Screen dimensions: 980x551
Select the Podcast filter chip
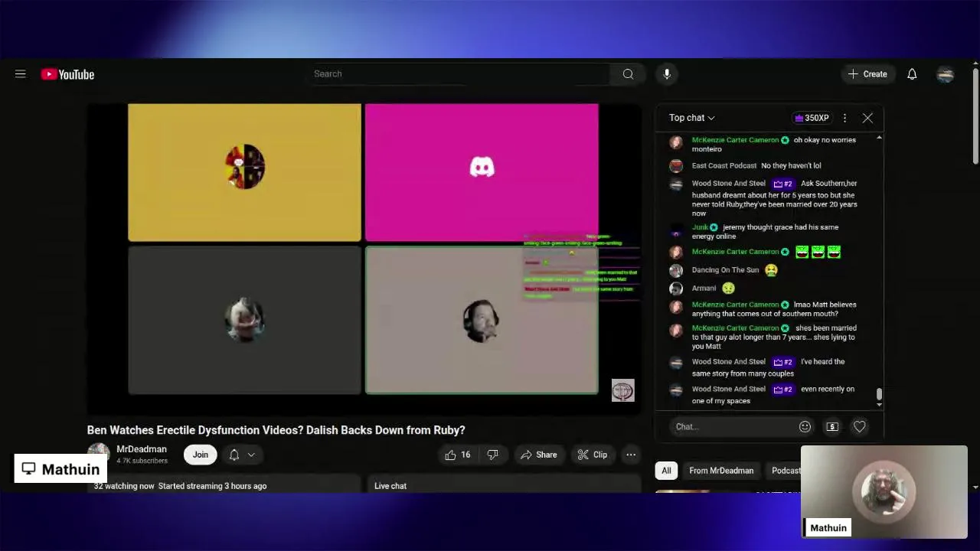785,471
